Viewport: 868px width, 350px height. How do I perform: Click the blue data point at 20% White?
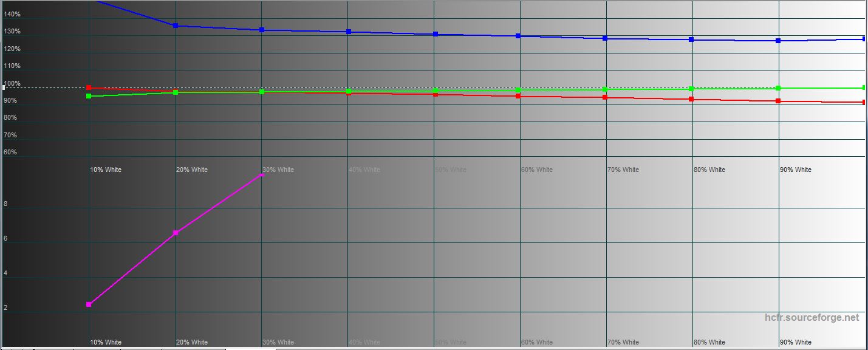pos(176,26)
